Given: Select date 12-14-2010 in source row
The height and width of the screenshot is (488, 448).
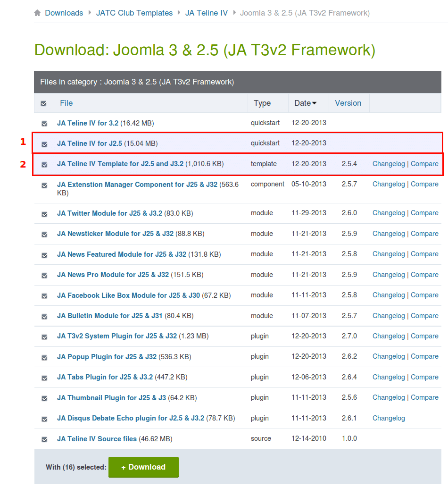Looking at the screenshot, I should (309, 438).
